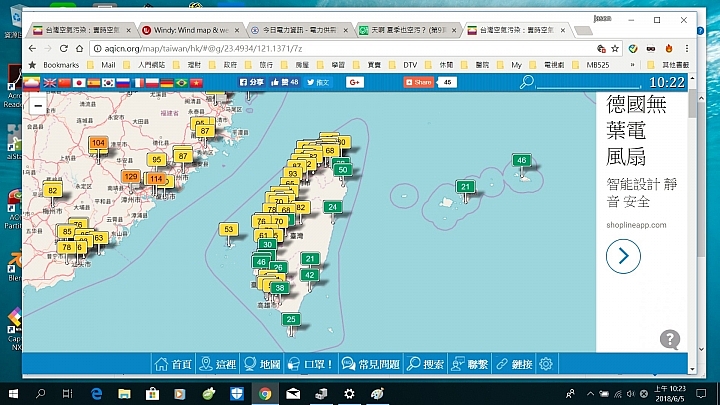Screen dimensions: 720x405
Task: Tweet the page with Twitter 推文 button
Action: point(318,82)
